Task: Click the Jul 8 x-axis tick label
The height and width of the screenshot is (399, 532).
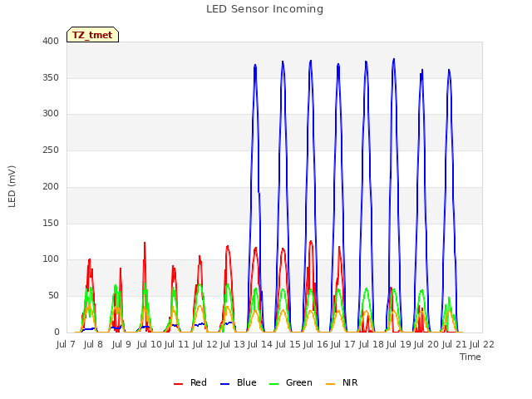Action: [x=93, y=344]
